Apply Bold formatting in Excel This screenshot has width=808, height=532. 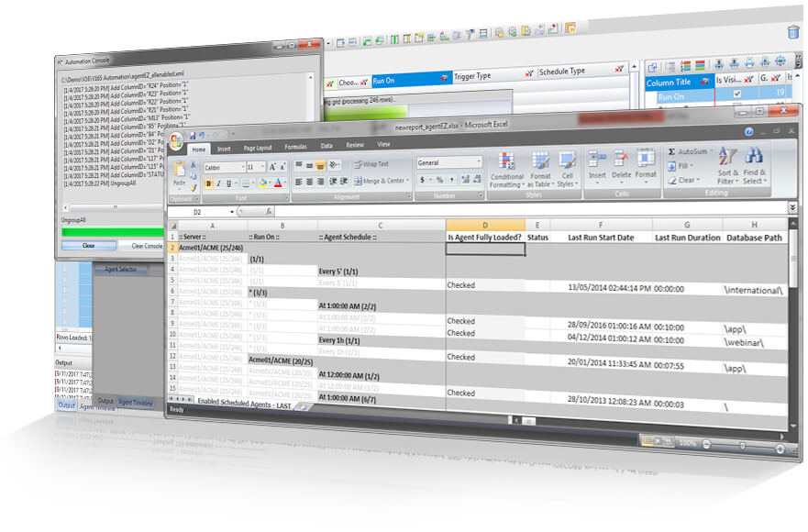(x=209, y=183)
